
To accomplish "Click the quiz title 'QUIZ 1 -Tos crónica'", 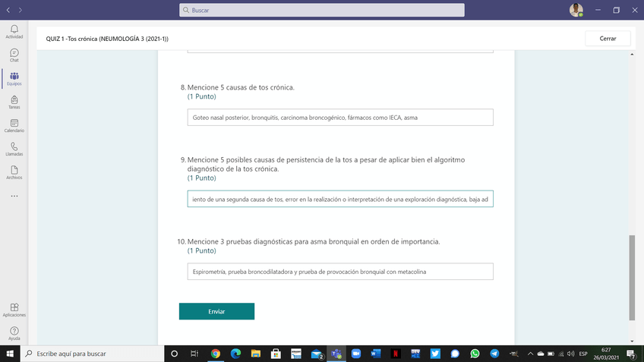I will point(107,39).
